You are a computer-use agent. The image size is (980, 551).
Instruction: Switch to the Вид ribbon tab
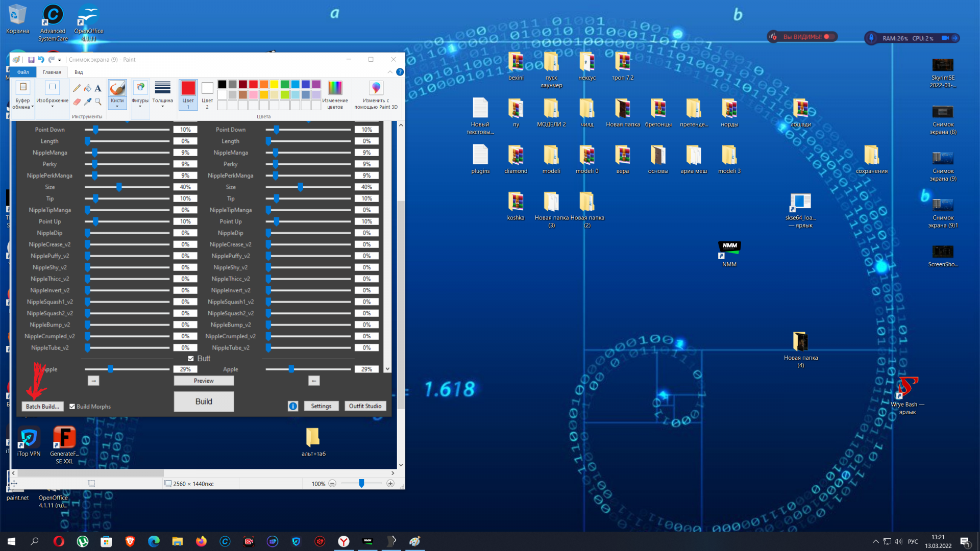(x=79, y=72)
